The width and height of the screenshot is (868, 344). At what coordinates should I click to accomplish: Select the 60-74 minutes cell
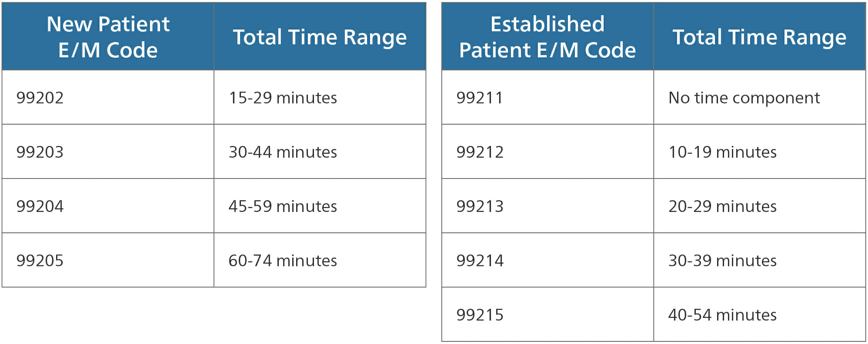point(283,261)
